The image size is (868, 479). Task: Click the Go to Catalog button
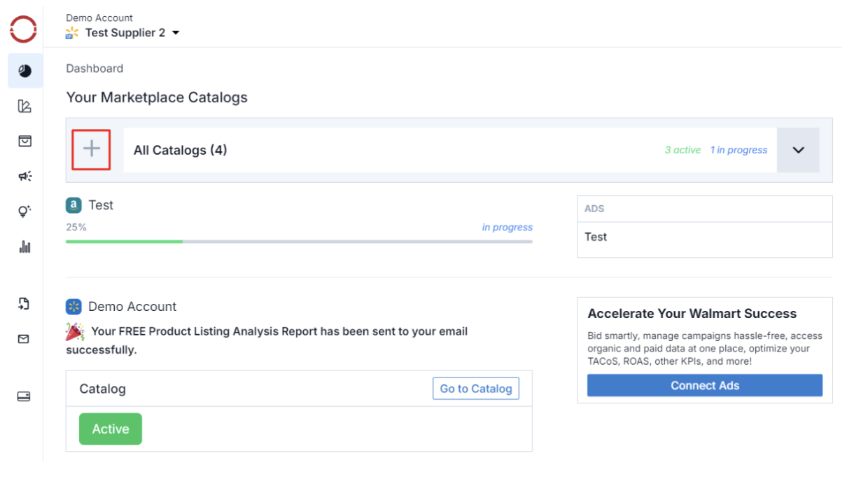(475, 389)
